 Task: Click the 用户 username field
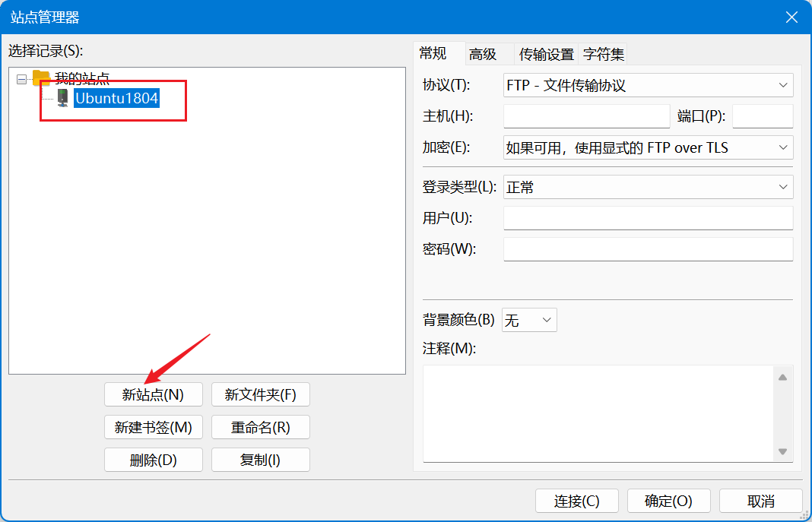tap(648, 218)
